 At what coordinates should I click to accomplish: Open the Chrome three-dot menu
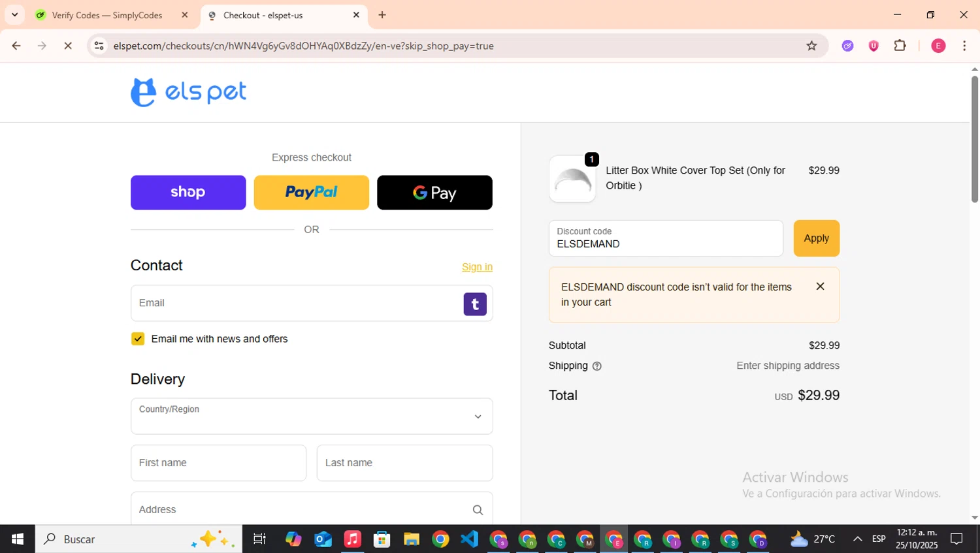[964, 46]
